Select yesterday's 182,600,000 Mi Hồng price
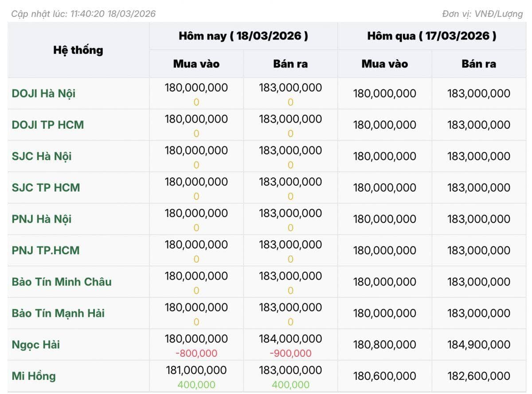 [x=478, y=376]
